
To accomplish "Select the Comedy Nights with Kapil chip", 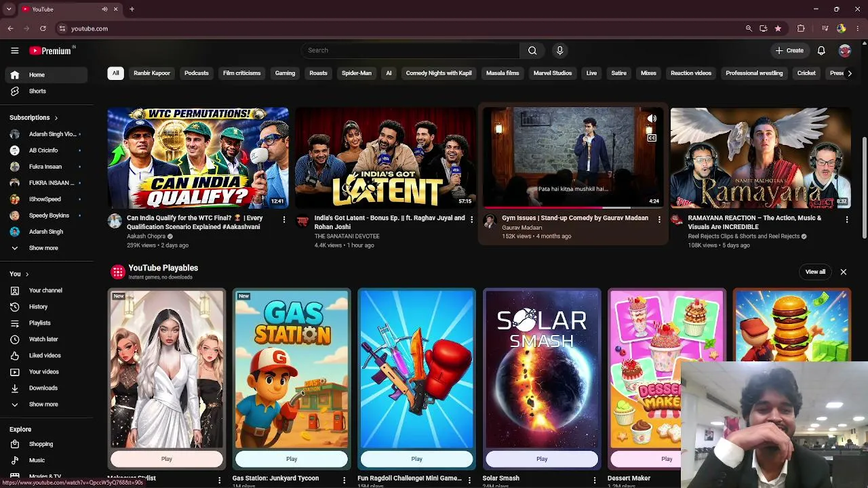I will coord(439,73).
